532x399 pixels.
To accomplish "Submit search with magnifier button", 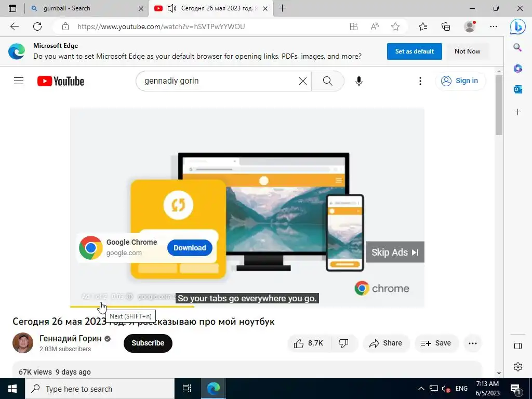I will (328, 81).
